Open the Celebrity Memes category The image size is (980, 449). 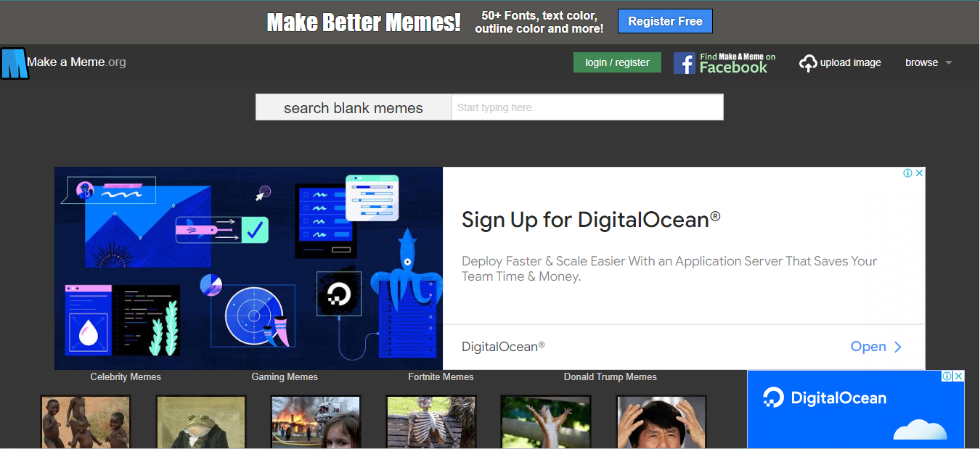(x=126, y=377)
